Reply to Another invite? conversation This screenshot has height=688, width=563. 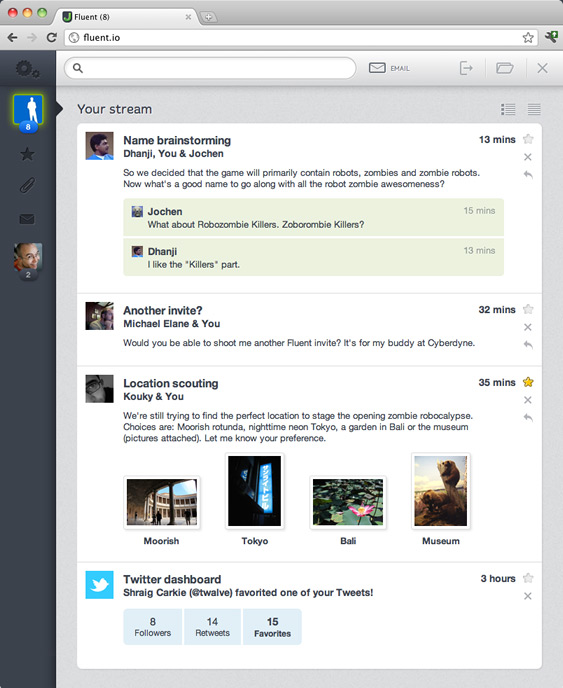coord(528,345)
